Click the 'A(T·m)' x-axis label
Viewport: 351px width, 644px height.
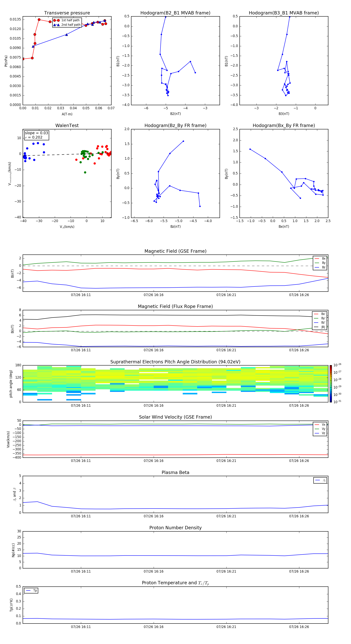(67, 114)
